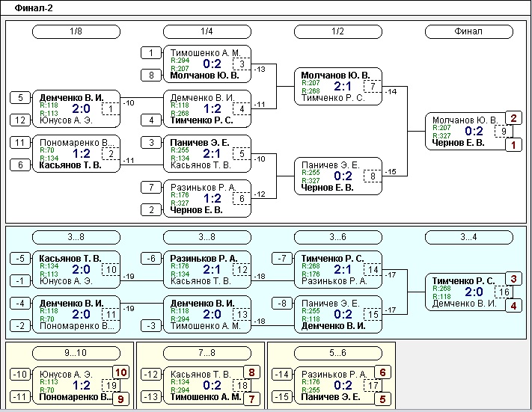This screenshot has width=532, height=412.
Task: Select -13 box beside Тимошенко in 7...8 match
Action: (x=151, y=397)
